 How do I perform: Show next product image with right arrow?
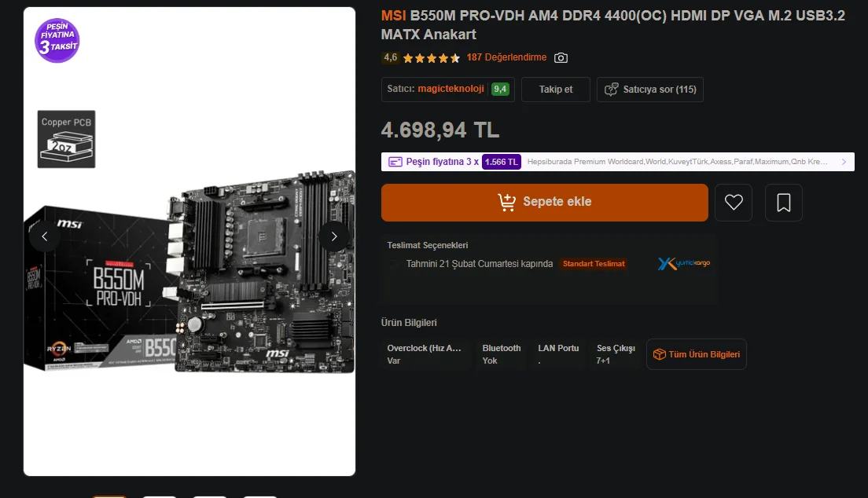point(334,236)
